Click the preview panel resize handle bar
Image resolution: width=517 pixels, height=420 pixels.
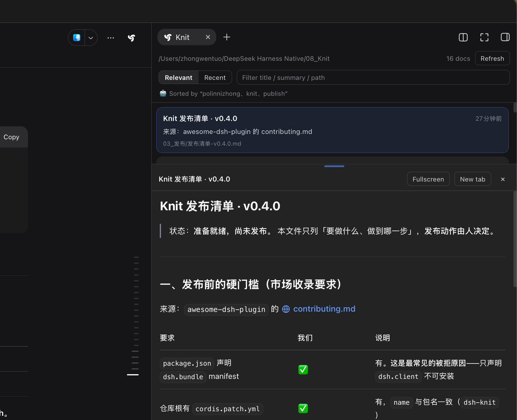point(334,166)
